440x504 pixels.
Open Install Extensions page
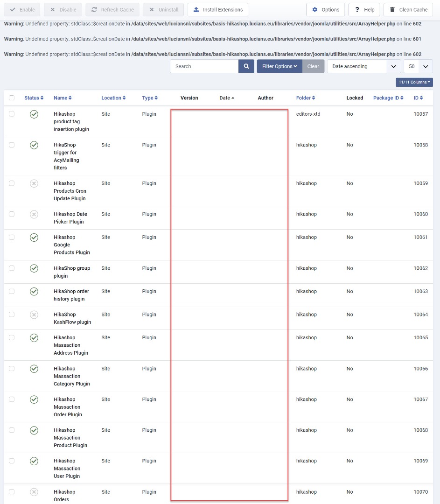(x=218, y=10)
